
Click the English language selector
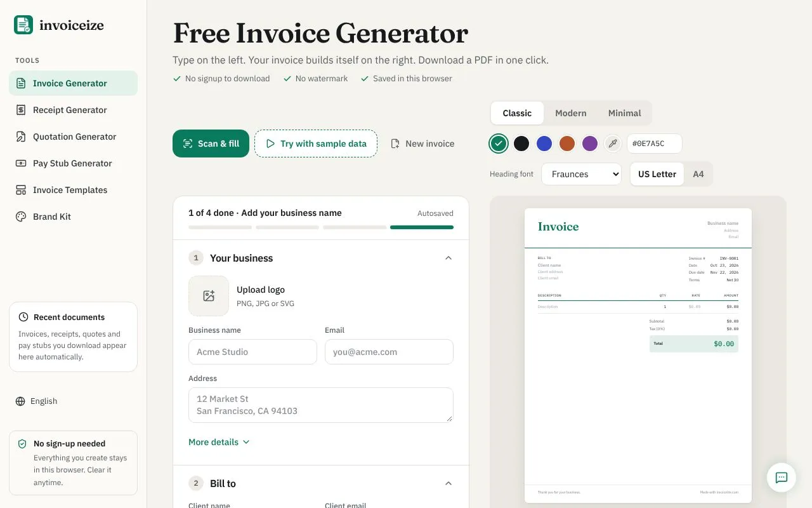pyautogui.click(x=36, y=401)
